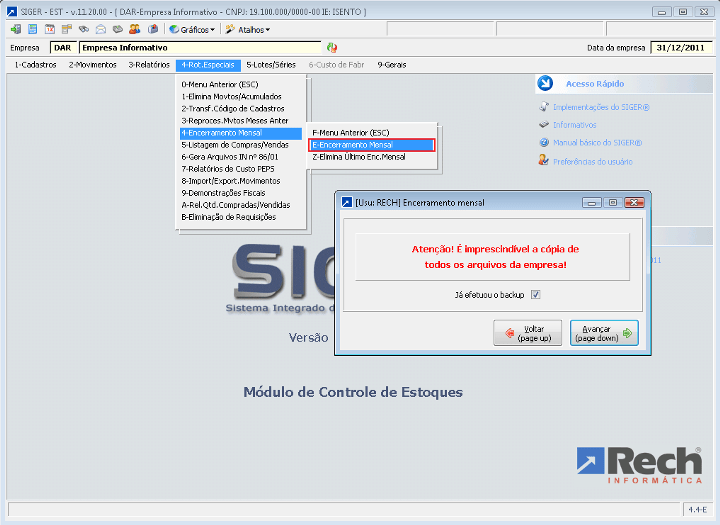The image size is (720, 525).
Task: Select B-Eliminação de Requisições
Action: click(241, 217)
